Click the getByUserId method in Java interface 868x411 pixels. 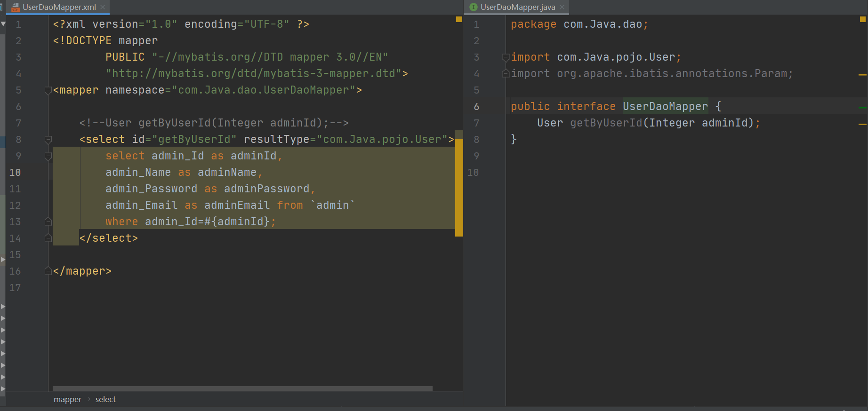coord(606,123)
